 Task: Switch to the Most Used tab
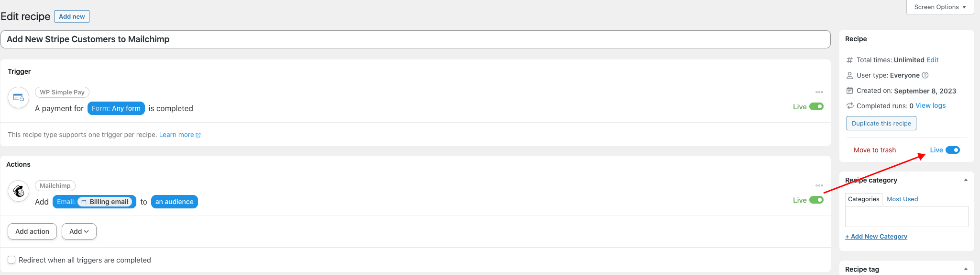point(902,199)
